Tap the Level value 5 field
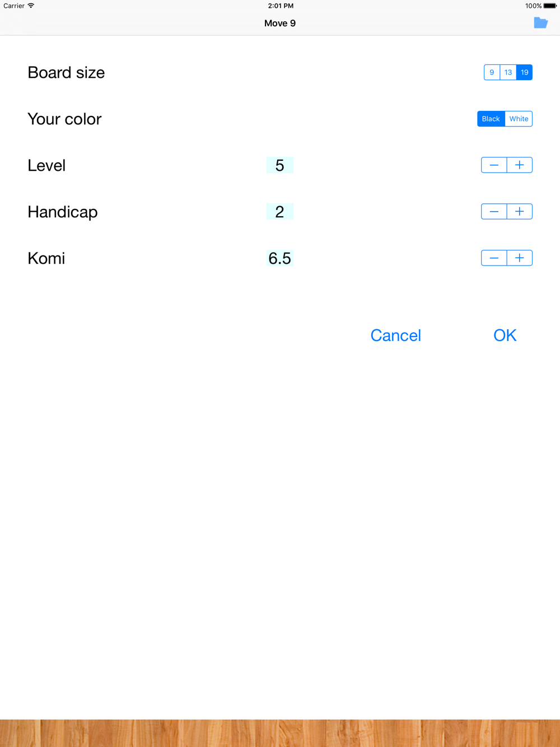560x747 pixels. [280, 165]
